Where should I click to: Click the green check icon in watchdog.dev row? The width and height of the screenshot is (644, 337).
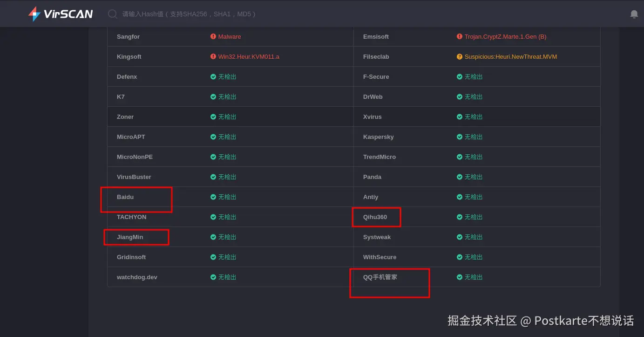pyautogui.click(x=213, y=277)
